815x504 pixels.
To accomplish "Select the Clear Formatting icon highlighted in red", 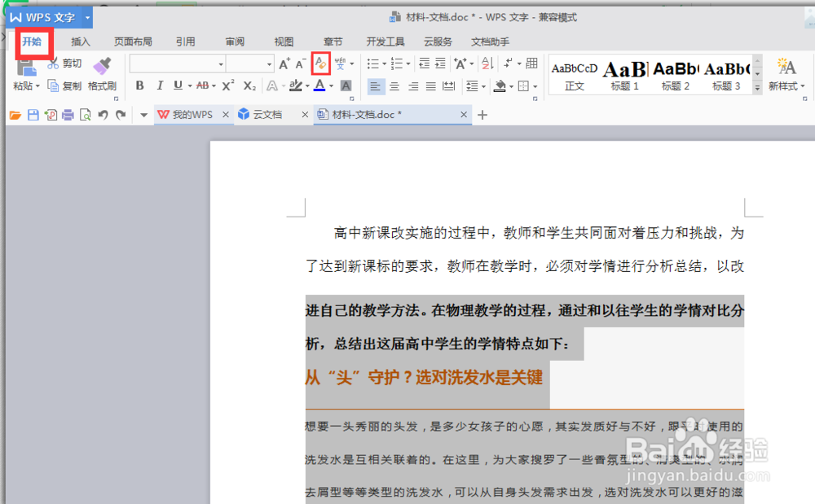I will (321, 62).
